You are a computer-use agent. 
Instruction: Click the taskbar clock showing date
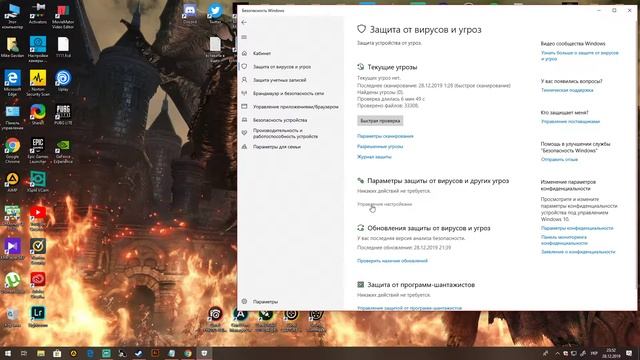coord(611,353)
